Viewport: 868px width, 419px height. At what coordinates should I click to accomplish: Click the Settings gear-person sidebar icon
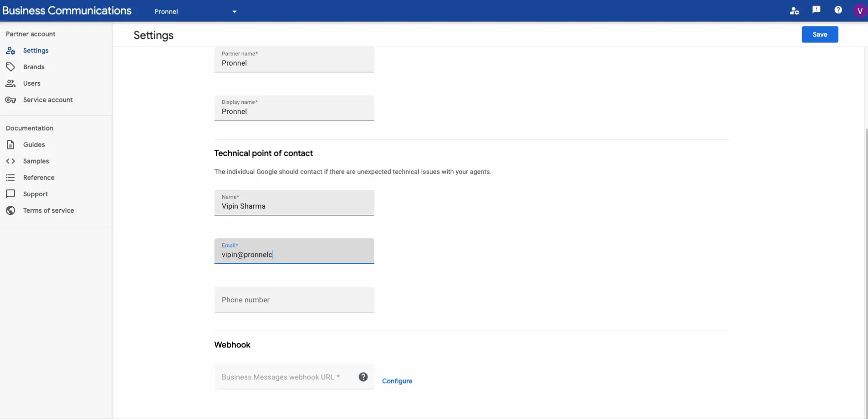tap(10, 51)
